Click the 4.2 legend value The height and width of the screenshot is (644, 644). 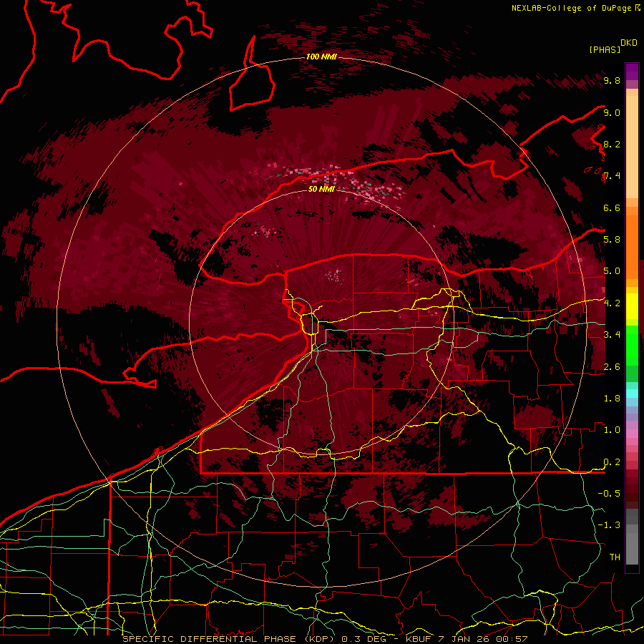612,303
